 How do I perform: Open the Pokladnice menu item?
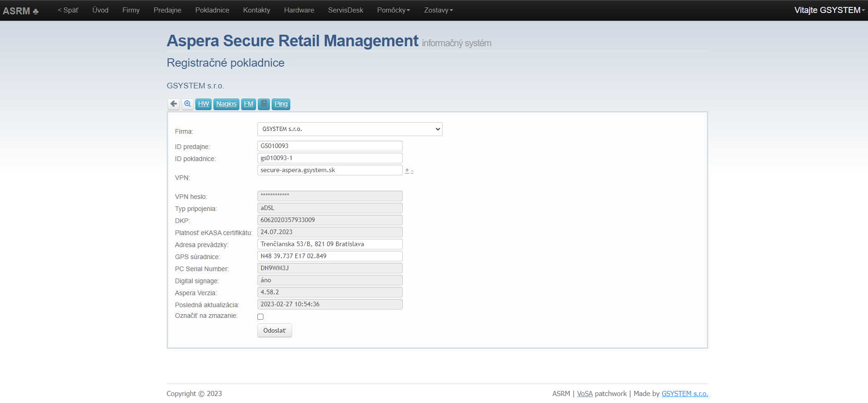(x=212, y=10)
